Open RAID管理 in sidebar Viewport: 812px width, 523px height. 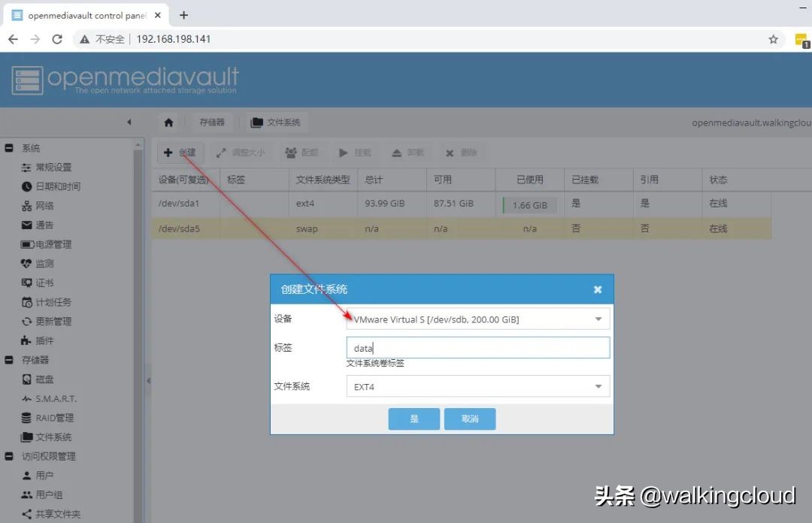(47, 418)
